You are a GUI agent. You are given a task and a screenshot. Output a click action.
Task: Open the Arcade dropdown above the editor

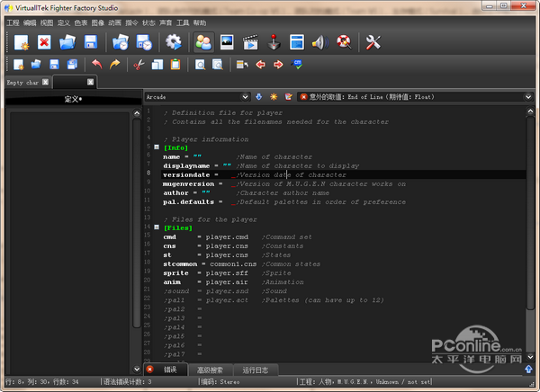[196, 96]
